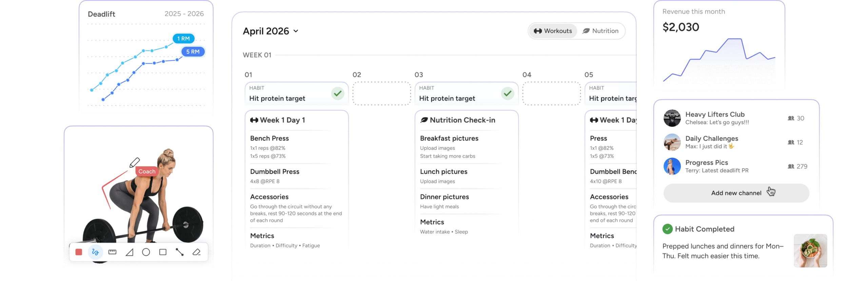The height and width of the screenshot is (281, 868).
Task: Select the circle shape tool
Action: tap(146, 252)
